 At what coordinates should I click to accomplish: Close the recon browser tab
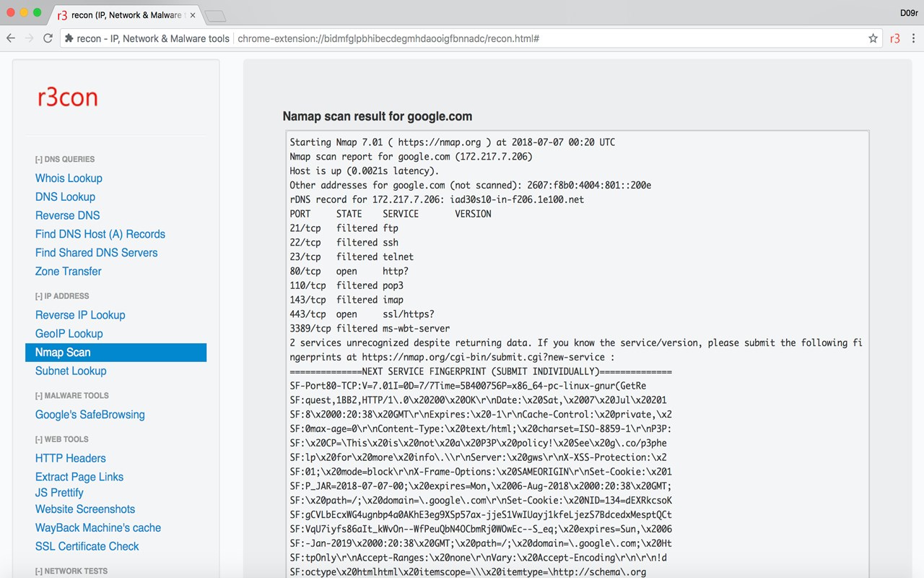(193, 15)
